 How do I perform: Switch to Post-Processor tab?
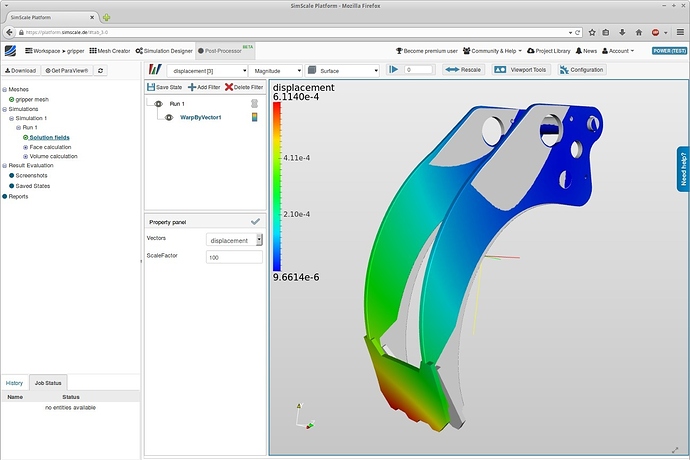[225, 51]
